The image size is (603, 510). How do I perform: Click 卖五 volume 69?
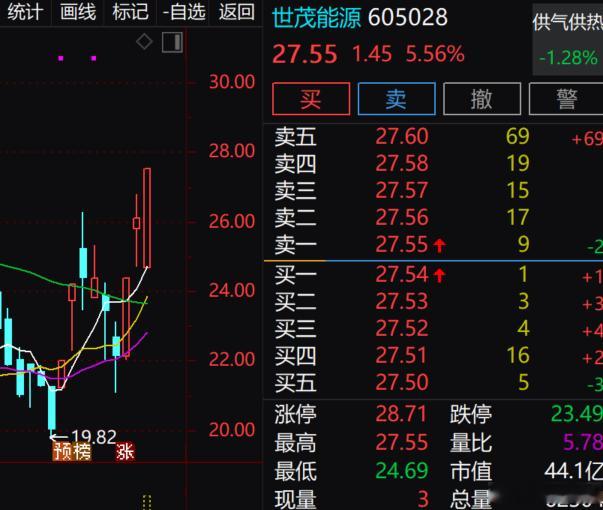[x=518, y=136]
